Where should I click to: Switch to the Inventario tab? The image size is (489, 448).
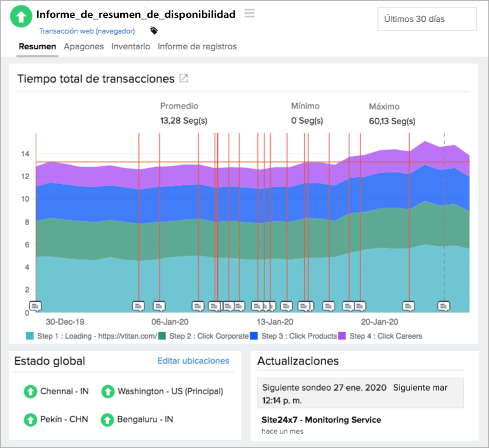click(x=130, y=46)
